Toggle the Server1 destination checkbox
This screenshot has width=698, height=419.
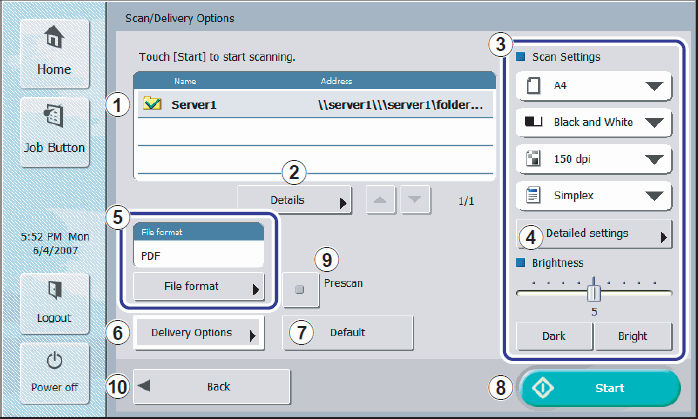153,103
